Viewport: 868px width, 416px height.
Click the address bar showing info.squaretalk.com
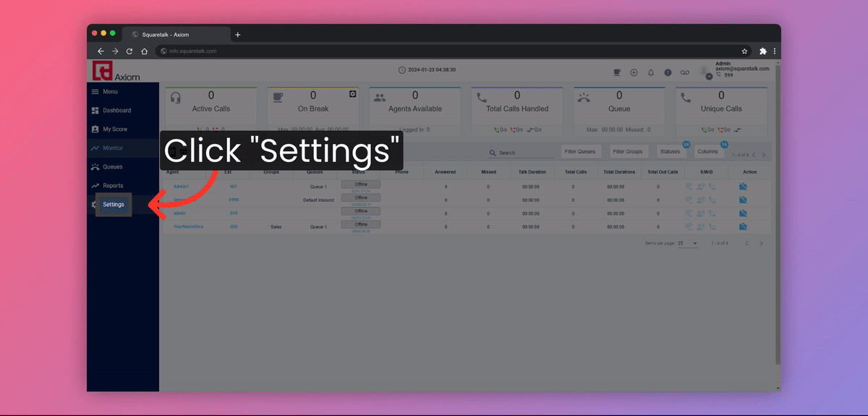click(452, 51)
